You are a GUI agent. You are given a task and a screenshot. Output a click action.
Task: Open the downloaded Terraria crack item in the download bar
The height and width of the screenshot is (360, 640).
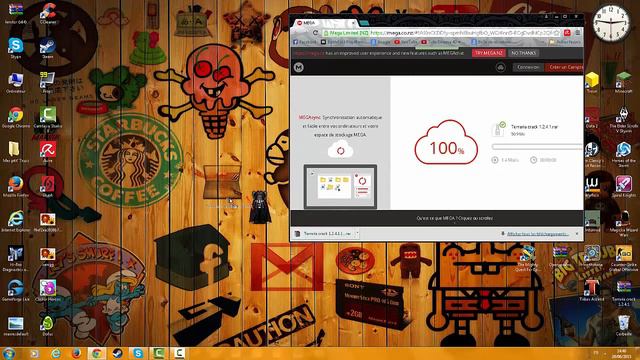324,234
